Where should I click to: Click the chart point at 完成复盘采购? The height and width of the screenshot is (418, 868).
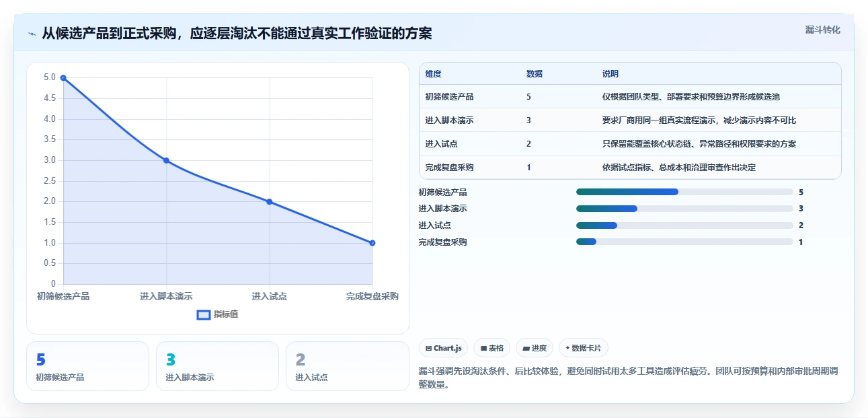click(x=372, y=243)
